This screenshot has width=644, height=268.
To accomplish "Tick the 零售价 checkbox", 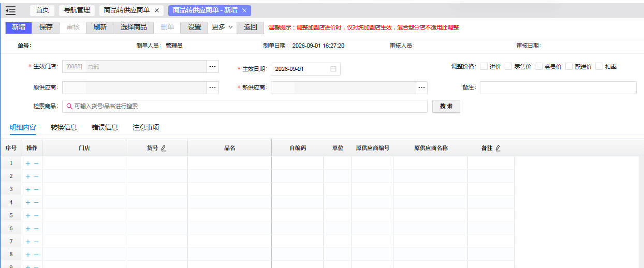I will pos(508,67).
